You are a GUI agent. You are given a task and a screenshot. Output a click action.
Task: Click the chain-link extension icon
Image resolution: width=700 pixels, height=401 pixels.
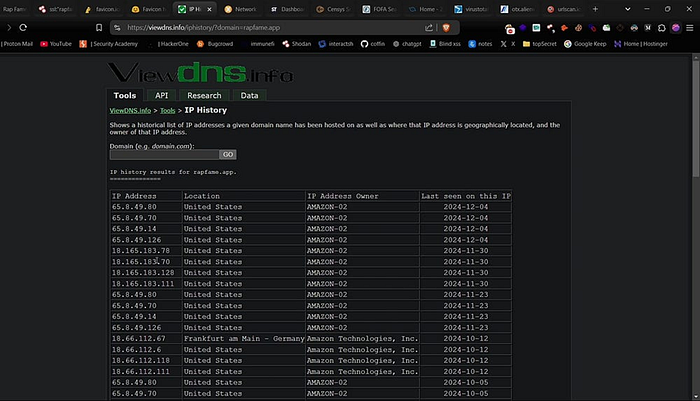pos(592,28)
